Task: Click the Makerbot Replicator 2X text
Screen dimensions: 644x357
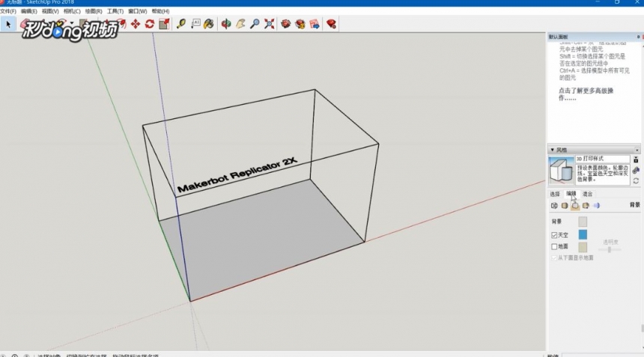Action: pos(237,175)
